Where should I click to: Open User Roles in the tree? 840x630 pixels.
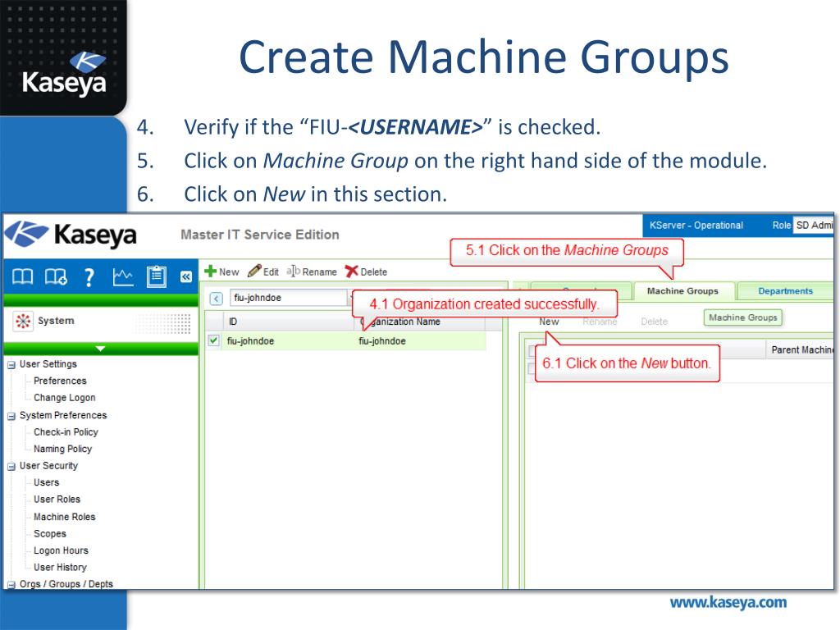pyautogui.click(x=57, y=500)
